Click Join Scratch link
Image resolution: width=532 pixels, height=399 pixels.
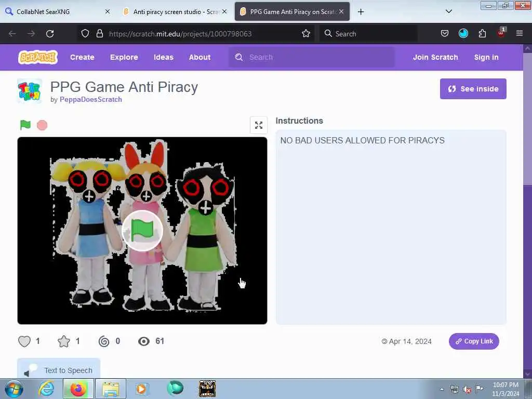click(x=435, y=57)
